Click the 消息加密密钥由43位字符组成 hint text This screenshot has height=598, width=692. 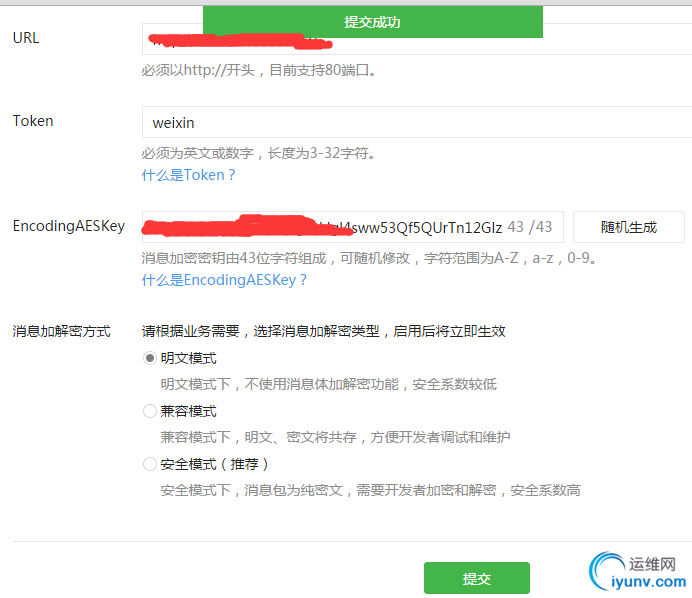[369, 258]
